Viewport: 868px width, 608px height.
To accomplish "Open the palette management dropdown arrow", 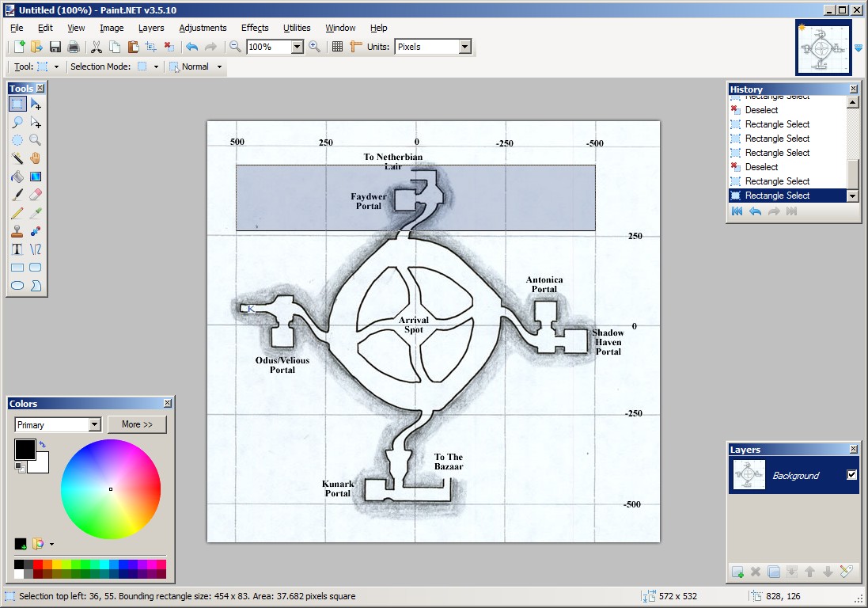I will point(51,545).
